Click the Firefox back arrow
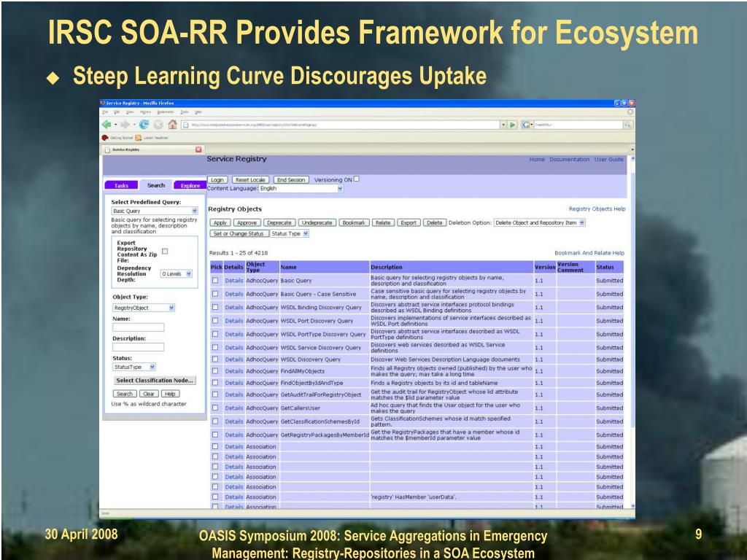747x560 pixels. [107, 125]
